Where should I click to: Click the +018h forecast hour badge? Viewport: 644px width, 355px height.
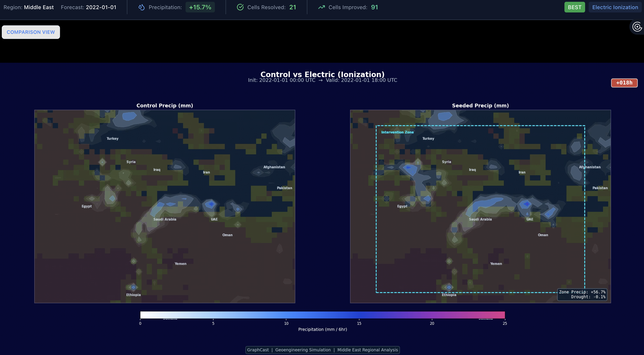click(624, 83)
